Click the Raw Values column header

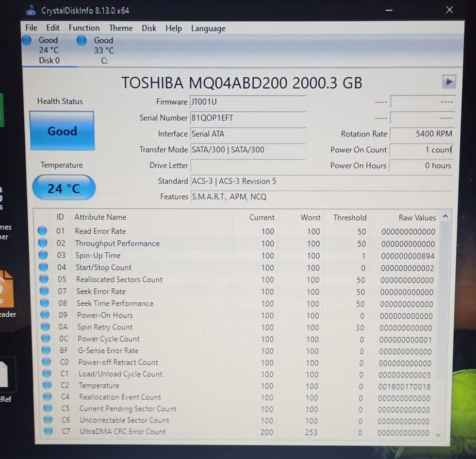pyautogui.click(x=417, y=217)
